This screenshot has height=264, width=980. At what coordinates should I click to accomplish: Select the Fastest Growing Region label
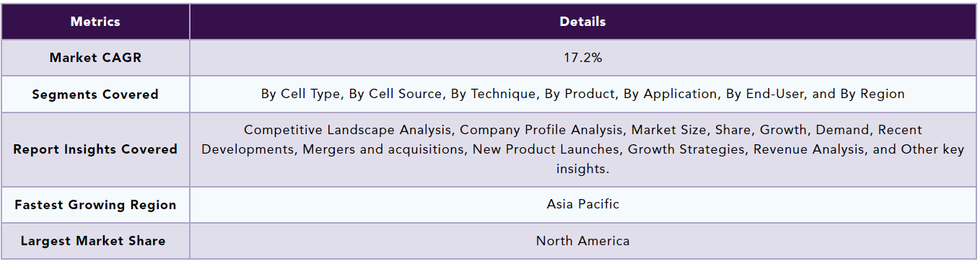[95, 205]
